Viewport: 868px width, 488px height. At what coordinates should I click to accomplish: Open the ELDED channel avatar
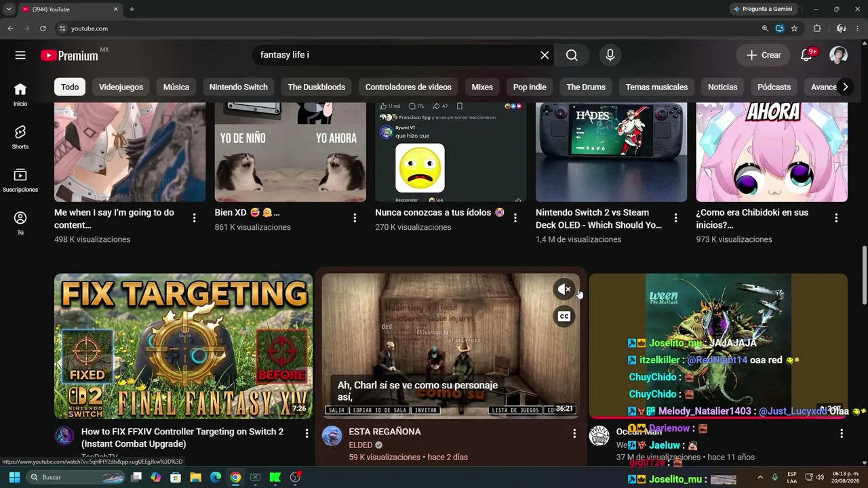(x=332, y=436)
